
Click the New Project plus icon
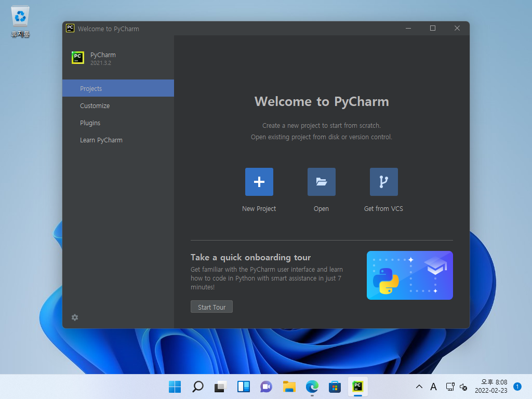(259, 182)
